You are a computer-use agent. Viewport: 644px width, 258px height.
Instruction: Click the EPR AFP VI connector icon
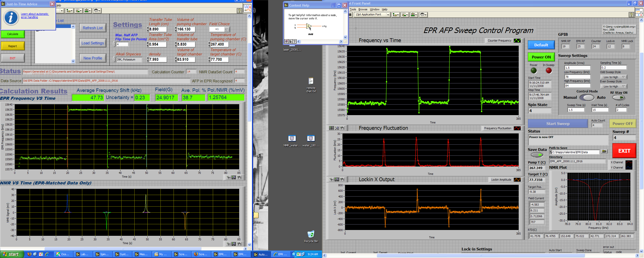[639, 12]
